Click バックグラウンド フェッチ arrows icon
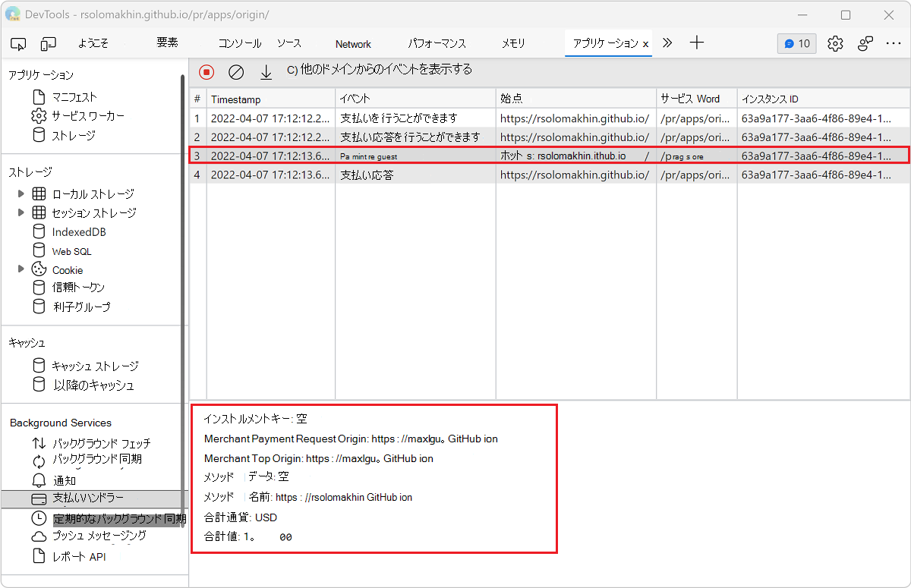Viewport: 911px width, 588px height. click(39, 443)
